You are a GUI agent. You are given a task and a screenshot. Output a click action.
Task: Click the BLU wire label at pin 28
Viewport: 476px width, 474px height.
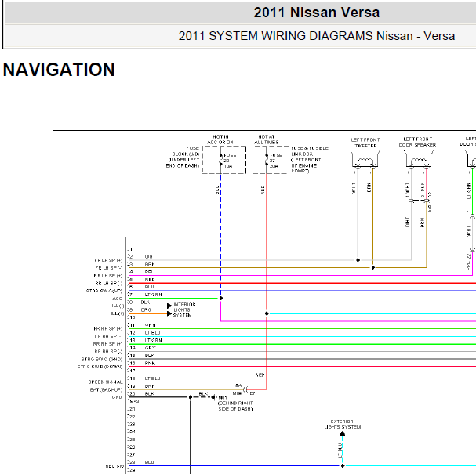149,462
